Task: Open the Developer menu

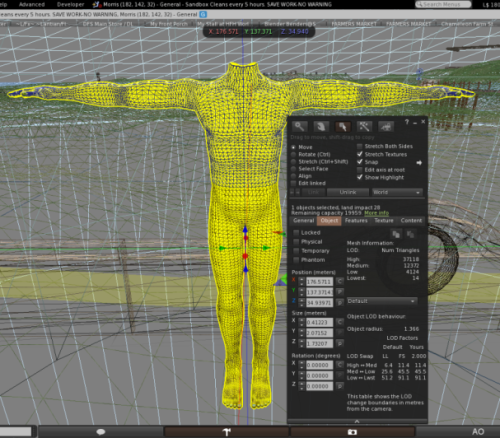Action: 70,4
